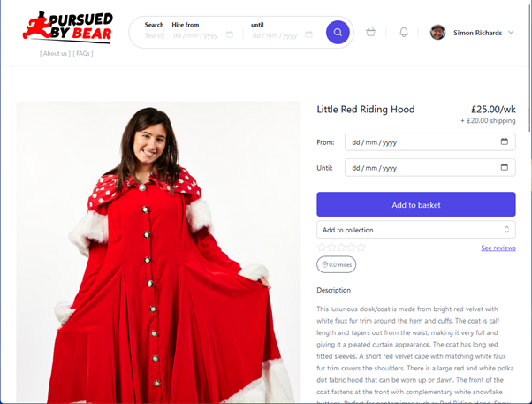The height and width of the screenshot is (404, 532).
Task: Open calendar icon in From date field
Action: 505,141
